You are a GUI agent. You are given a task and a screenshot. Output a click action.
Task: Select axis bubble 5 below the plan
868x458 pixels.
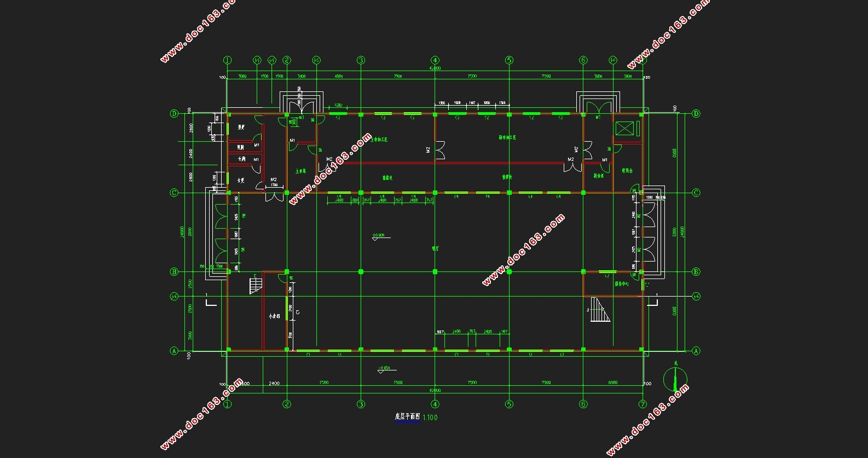[509, 404]
